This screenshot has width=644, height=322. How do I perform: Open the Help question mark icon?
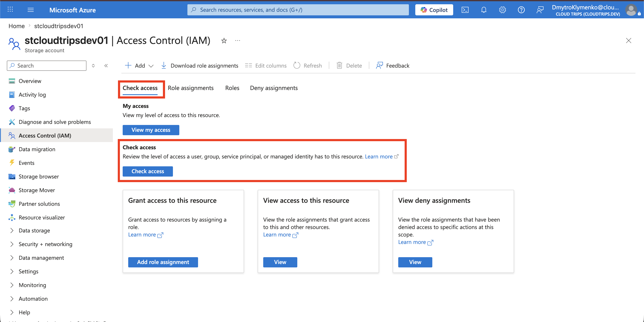point(521,10)
